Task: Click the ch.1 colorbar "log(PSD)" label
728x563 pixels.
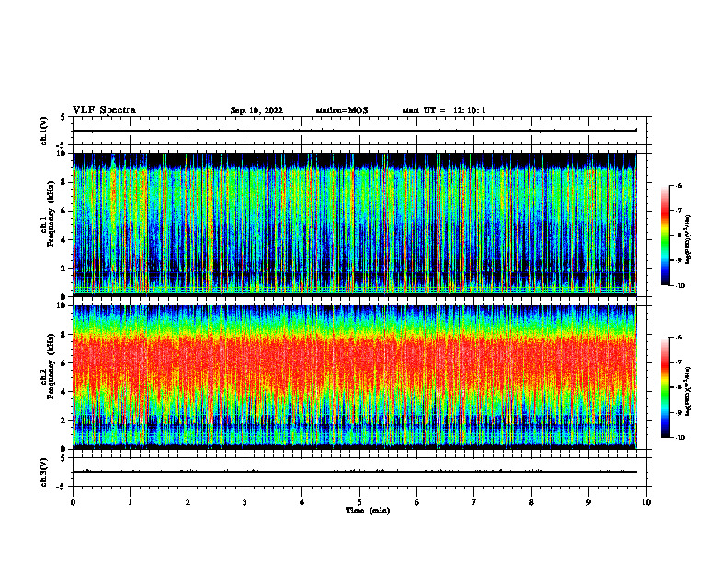Action: (x=688, y=239)
